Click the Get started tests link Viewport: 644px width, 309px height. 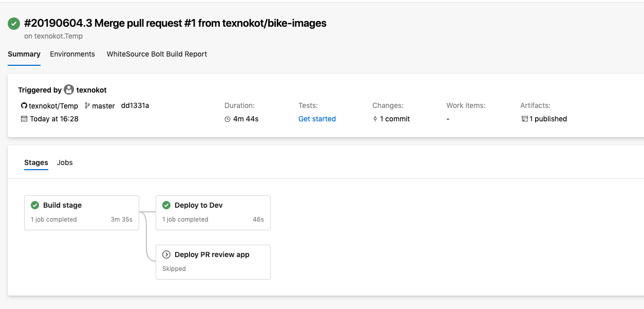click(x=317, y=119)
